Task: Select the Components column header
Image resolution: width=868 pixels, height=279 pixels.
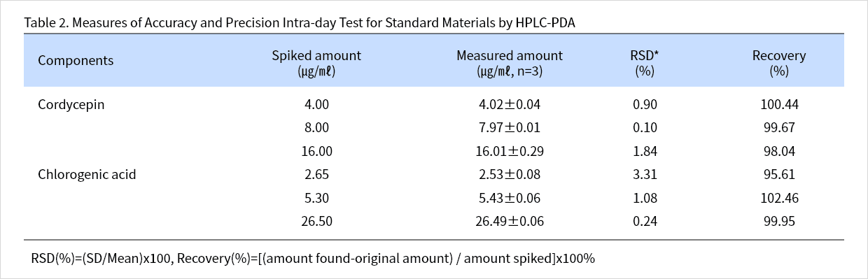Action: click(76, 61)
